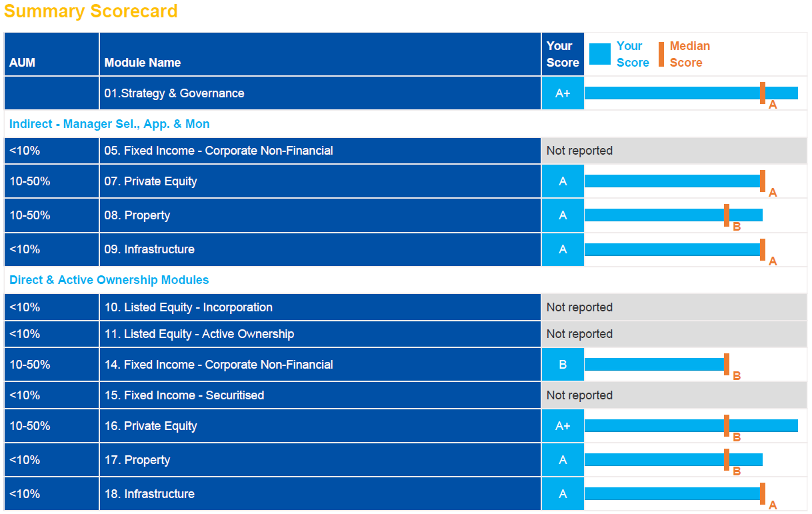Open the 01.Strategy & Governance module row
This screenshot has height=514, width=812.
[x=175, y=93]
